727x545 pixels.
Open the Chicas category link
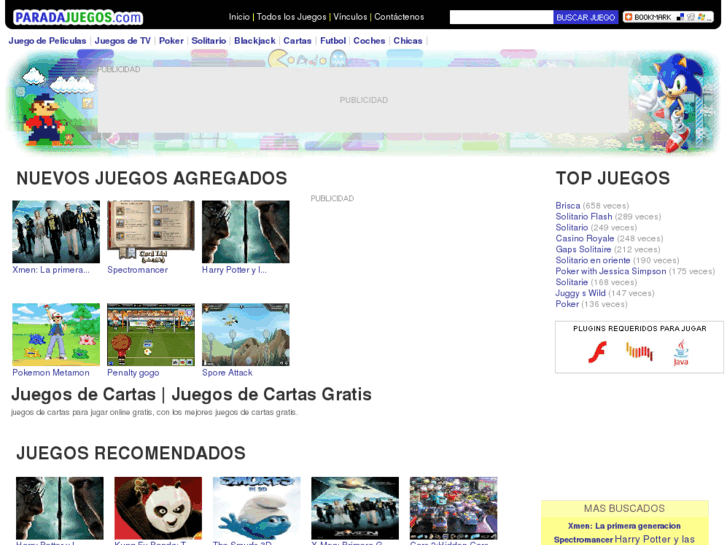click(x=408, y=41)
